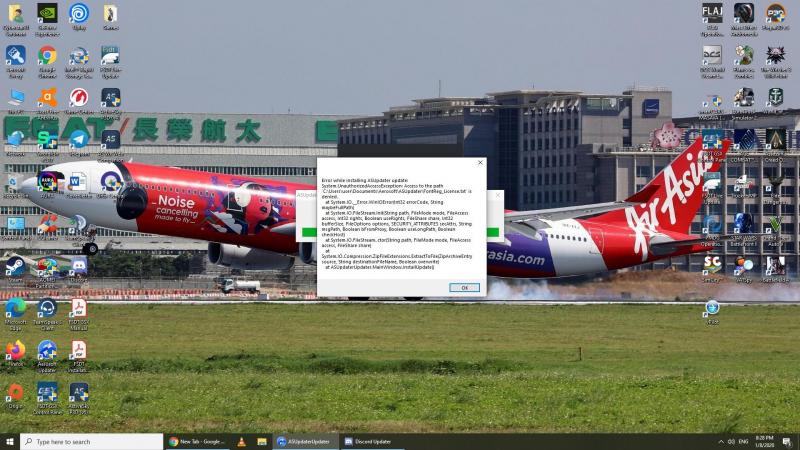Open the FSDT GSX Manual PDF
Image resolution: width=800 pixels, height=450 pixels.
coord(79,314)
